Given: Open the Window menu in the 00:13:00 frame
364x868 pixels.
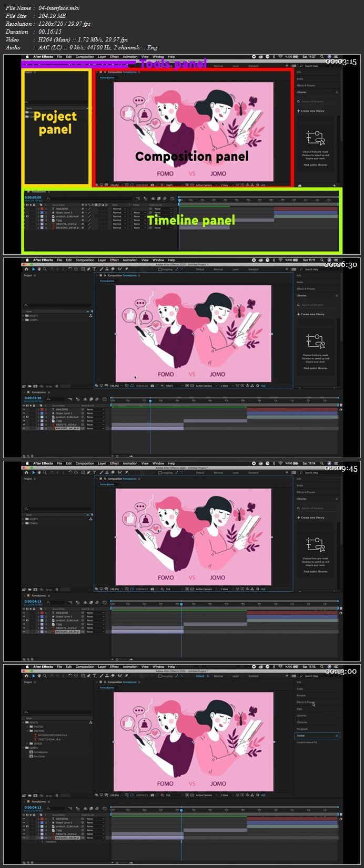Looking at the screenshot, I should [x=158, y=667].
